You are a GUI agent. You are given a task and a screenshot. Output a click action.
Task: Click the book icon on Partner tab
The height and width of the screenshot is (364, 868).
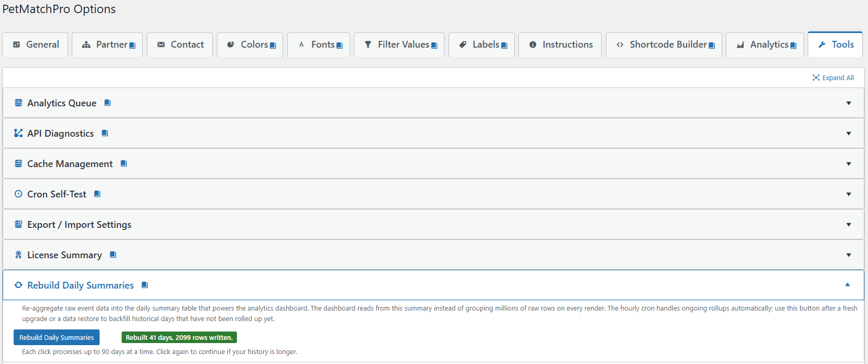click(132, 46)
